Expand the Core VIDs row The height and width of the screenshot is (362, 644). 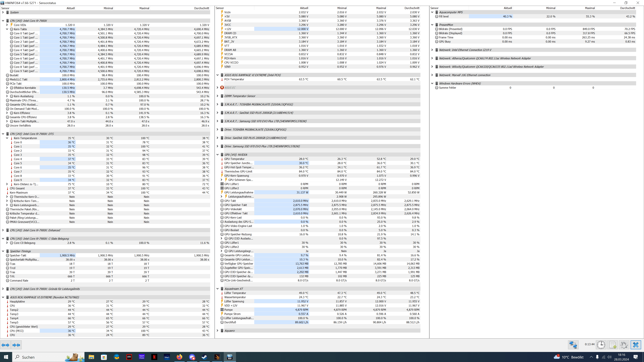tap(7, 25)
